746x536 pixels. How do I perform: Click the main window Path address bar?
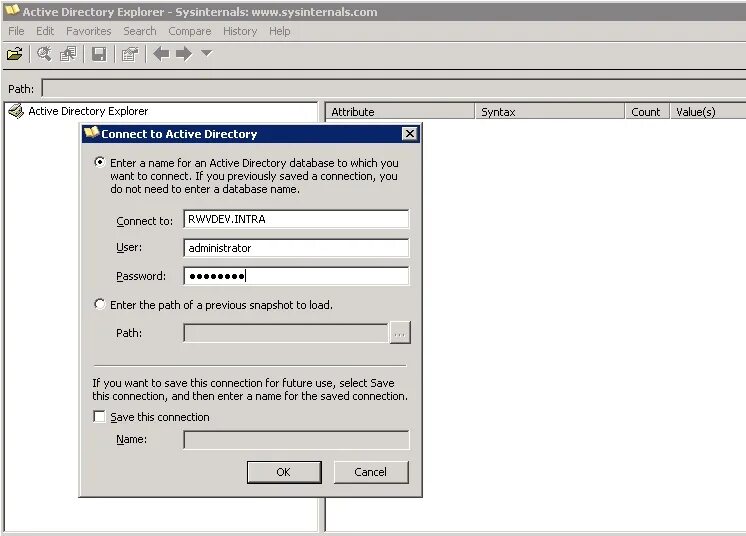coord(393,88)
